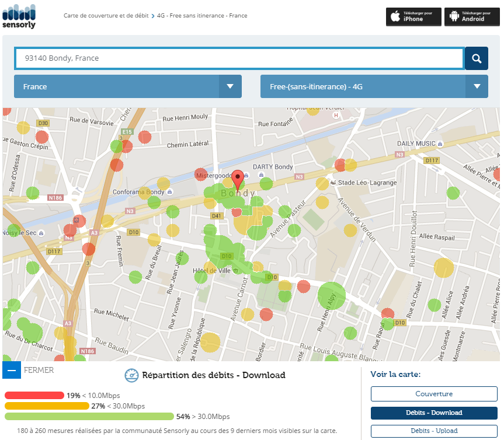Click the Conforama Bondy shop icon
This screenshot has width=504, height=440.
click(168, 192)
